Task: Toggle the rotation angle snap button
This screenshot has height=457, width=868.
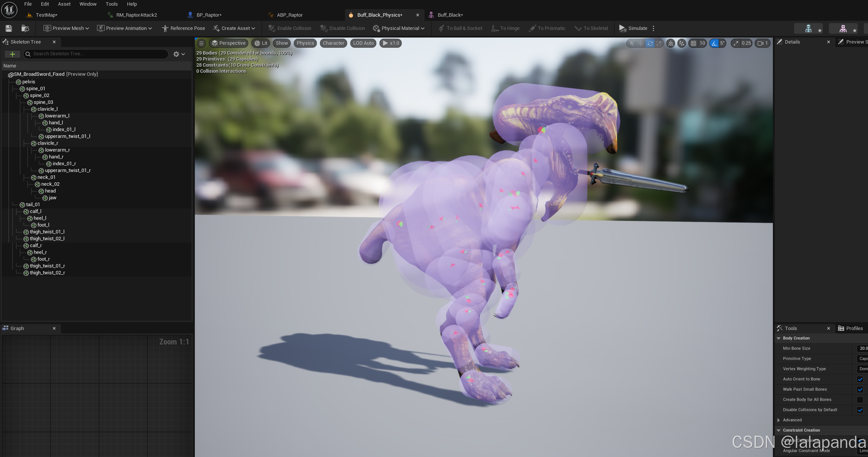Action: (714, 43)
